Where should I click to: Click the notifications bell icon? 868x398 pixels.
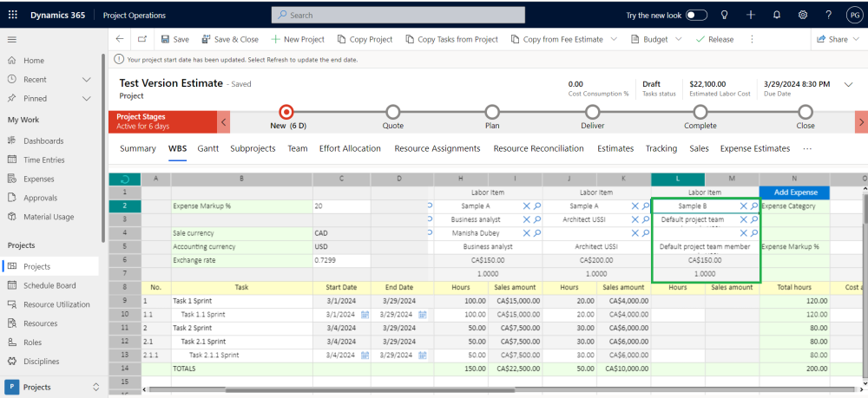click(x=777, y=15)
